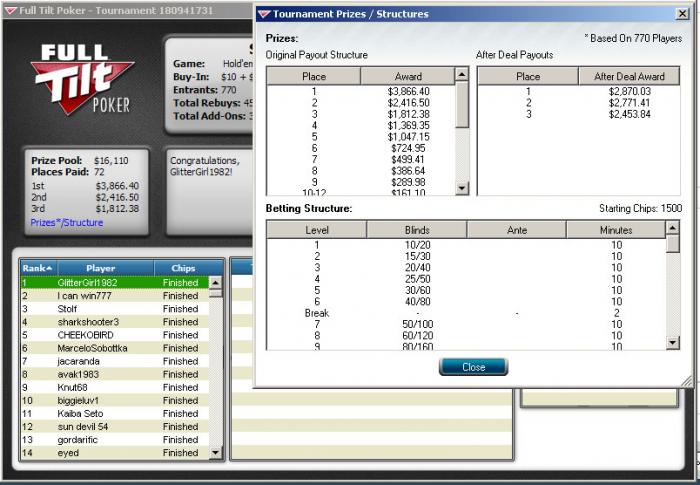Close the Tournament Prizes / Structures dialog
The width and height of the screenshot is (700, 485).
click(x=473, y=367)
